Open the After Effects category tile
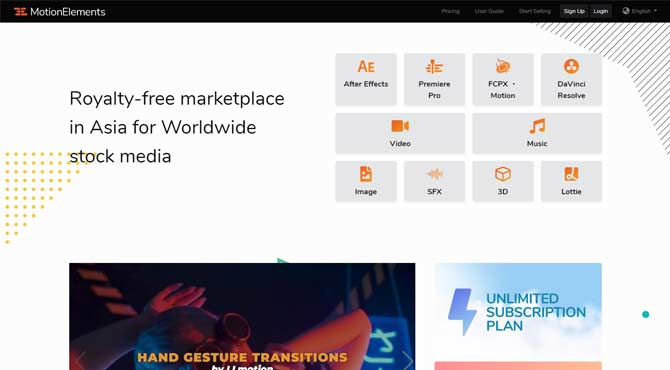This screenshot has height=370, width=670. point(366,79)
